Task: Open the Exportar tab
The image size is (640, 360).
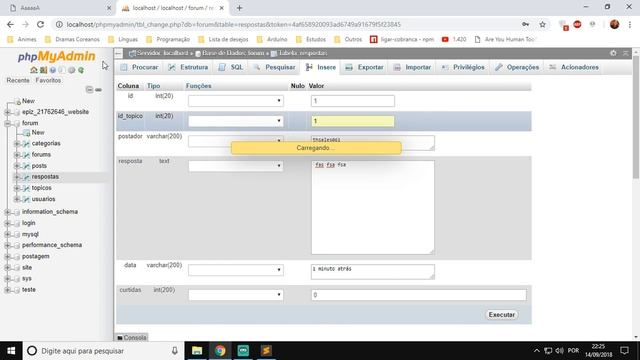Action: 364,67
